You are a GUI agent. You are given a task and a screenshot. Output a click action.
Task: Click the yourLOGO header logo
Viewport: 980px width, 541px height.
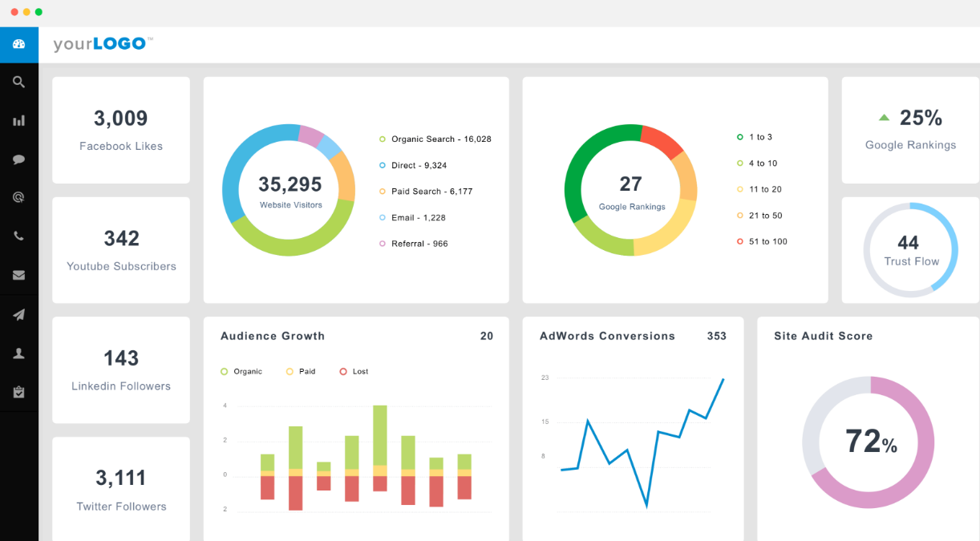coord(101,44)
